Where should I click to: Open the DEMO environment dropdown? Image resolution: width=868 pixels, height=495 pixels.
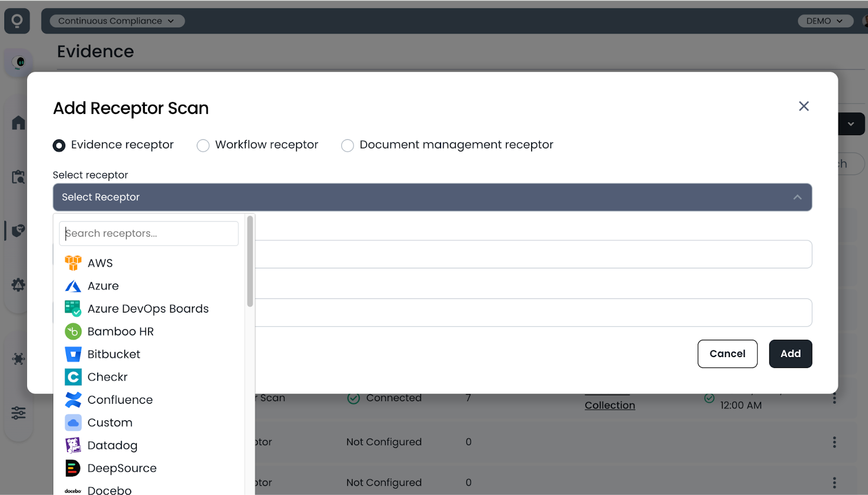(825, 21)
